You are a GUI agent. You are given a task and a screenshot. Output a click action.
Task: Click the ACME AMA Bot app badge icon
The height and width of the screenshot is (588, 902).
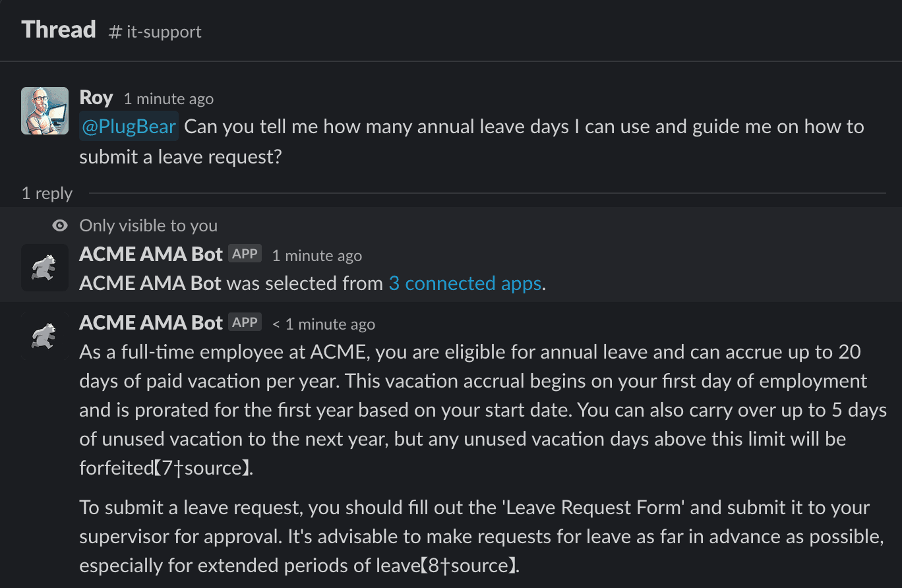[244, 252]
